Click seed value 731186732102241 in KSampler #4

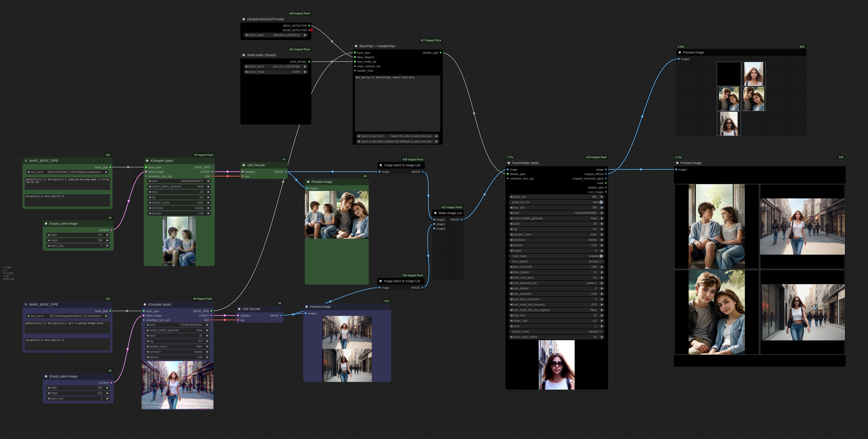[191, 325]
